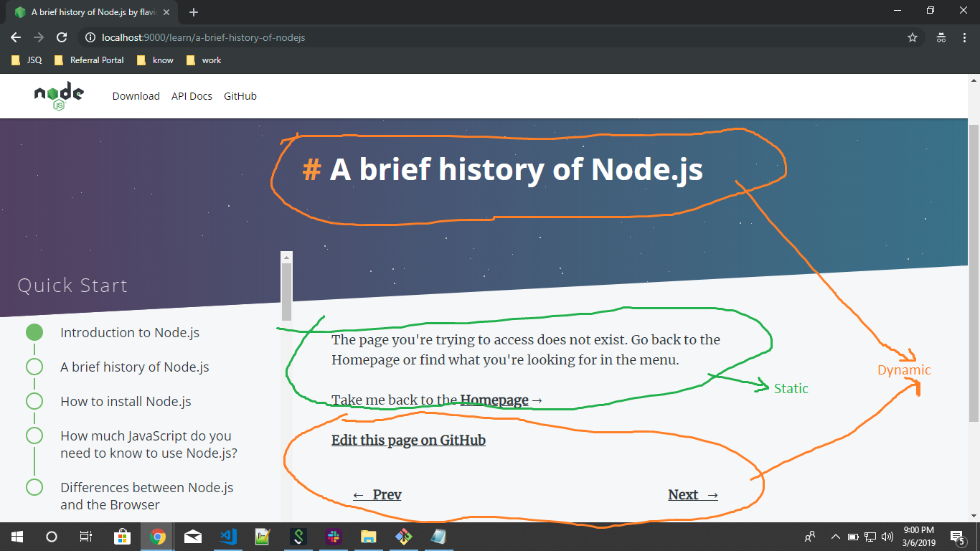Screen dimensions: 980x551
Task: Open the Referral Portal bookmarks folder
Action: point(88,60)
